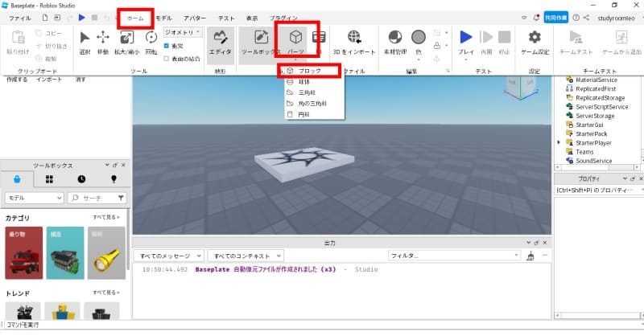Open the toolbox inventory grid tab
The height and width of the screenshot is (336, 644).
49,179
